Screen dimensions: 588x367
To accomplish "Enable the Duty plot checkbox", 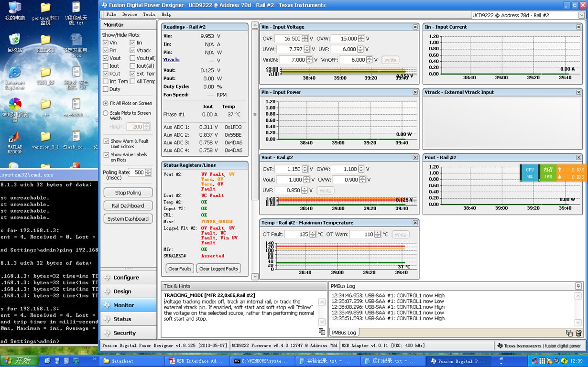I will pos(106,89).
